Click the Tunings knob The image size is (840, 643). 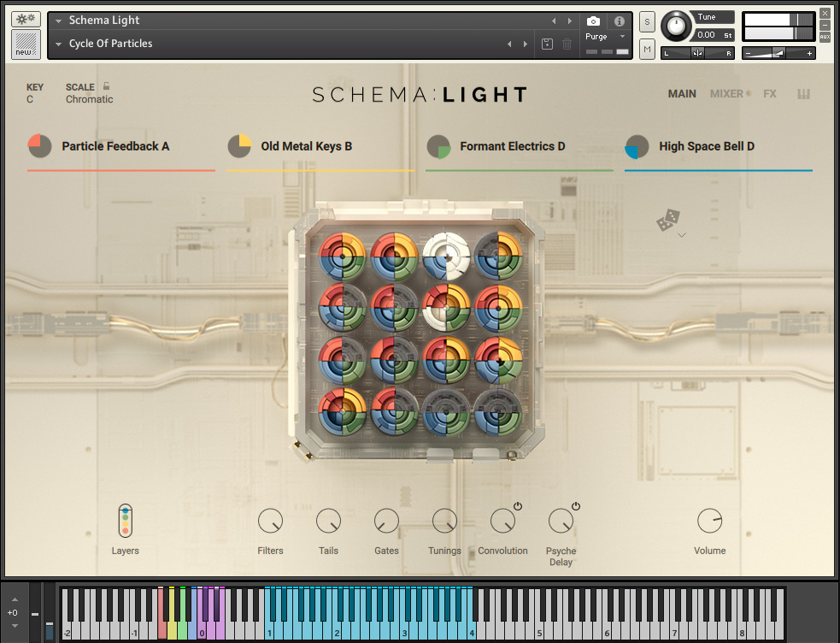pyautogui.click(x=444, y=520)
